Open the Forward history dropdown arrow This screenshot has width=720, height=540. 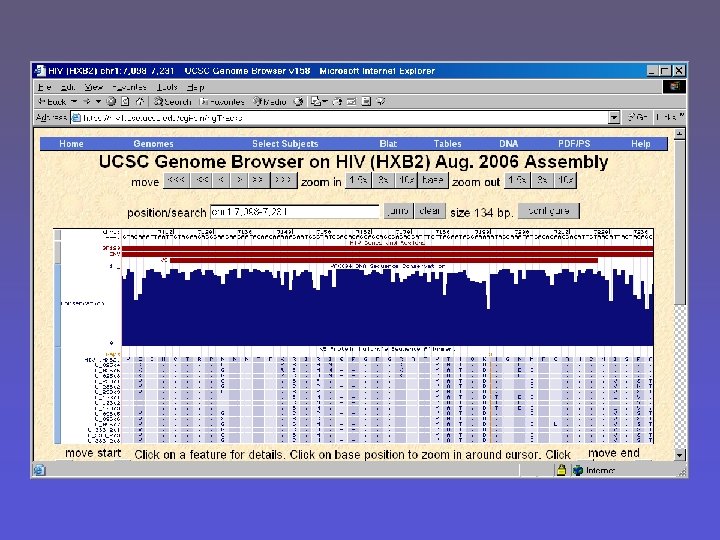point(98,101)
